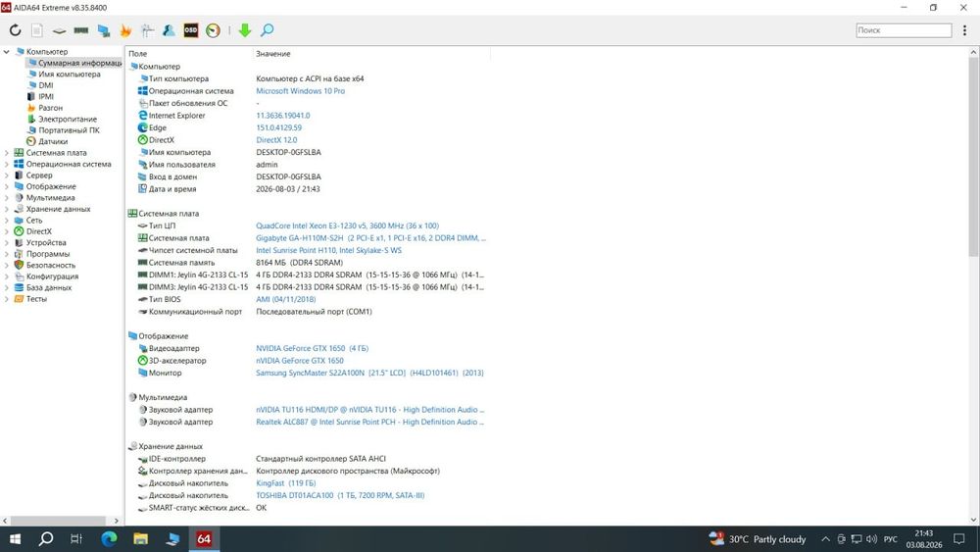Open the monitor diagnostics toolbar icon

(103, 30)
